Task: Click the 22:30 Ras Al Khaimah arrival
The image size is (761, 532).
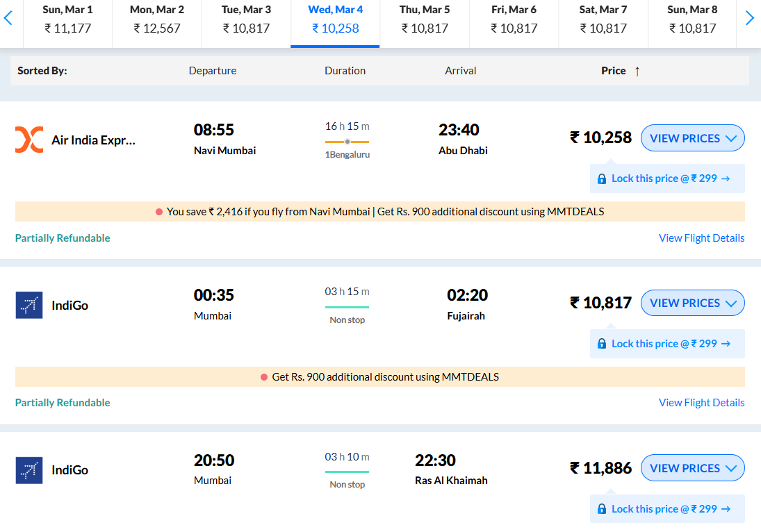Action: pyautogui.click(x=435, y=460)
